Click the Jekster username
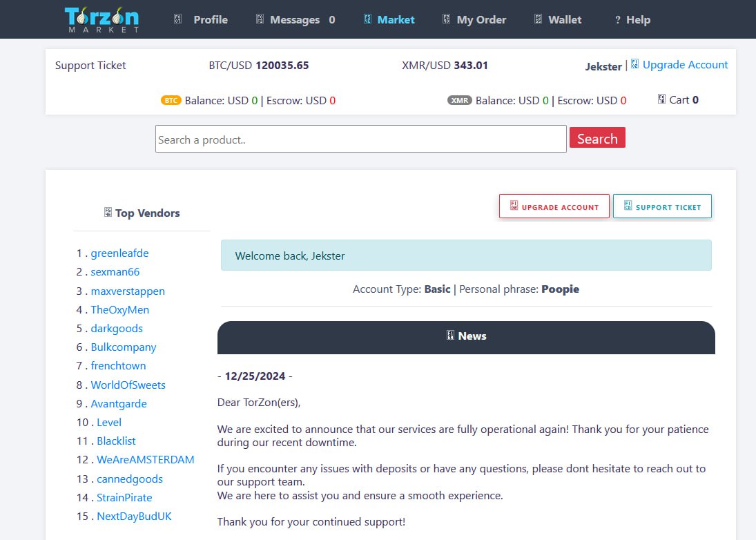This screenshot has width=756, height=540. 603,66
